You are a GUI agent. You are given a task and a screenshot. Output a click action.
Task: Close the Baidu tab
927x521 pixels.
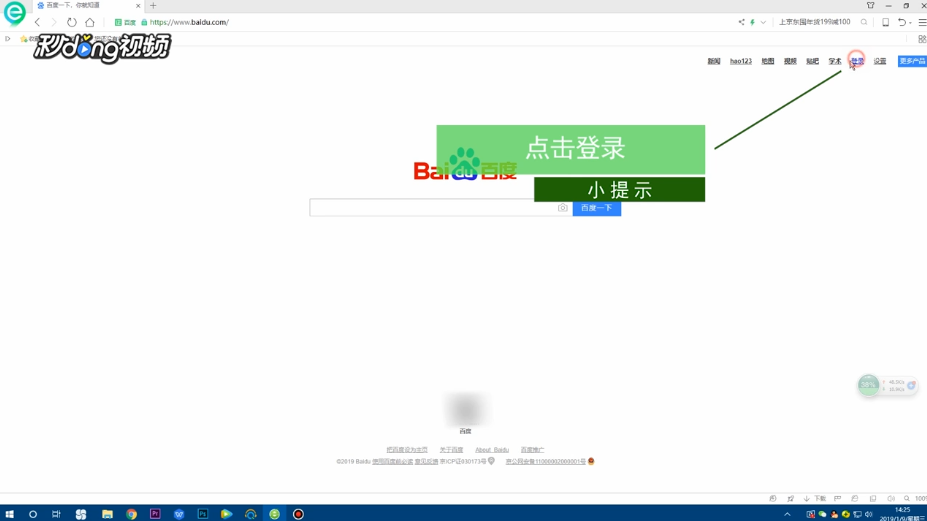(x=138, y=5)
